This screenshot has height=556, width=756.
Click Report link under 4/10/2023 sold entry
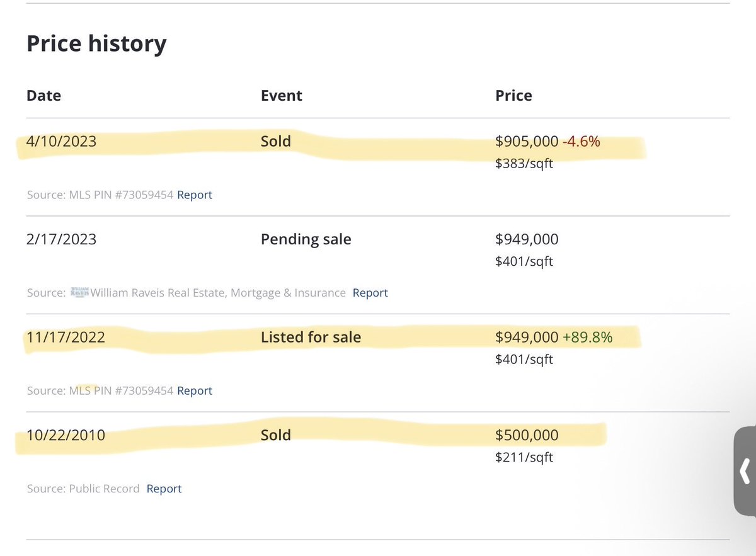pos(194,195)
